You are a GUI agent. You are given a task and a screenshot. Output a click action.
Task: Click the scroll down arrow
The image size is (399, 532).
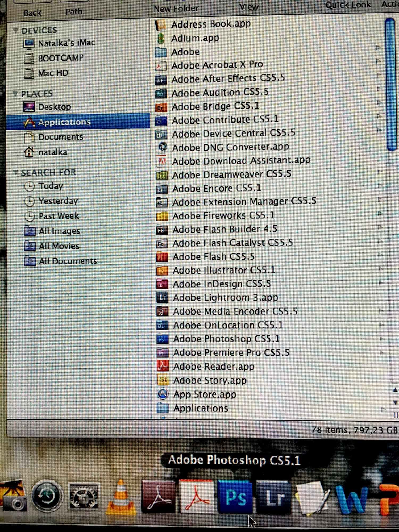(395, 402)
